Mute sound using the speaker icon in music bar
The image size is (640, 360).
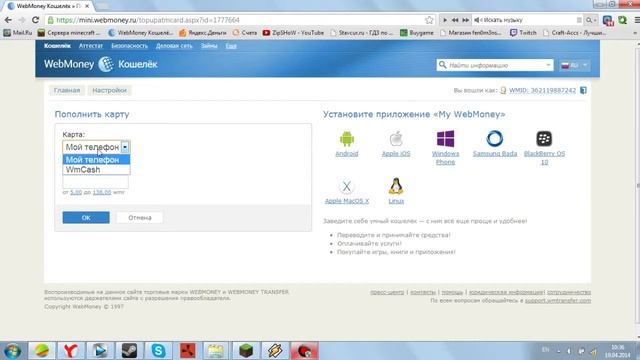point(477,20)
